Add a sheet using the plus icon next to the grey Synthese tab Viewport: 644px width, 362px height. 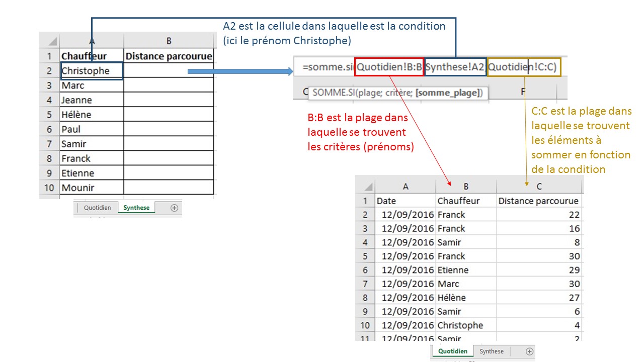click(529, 351)
